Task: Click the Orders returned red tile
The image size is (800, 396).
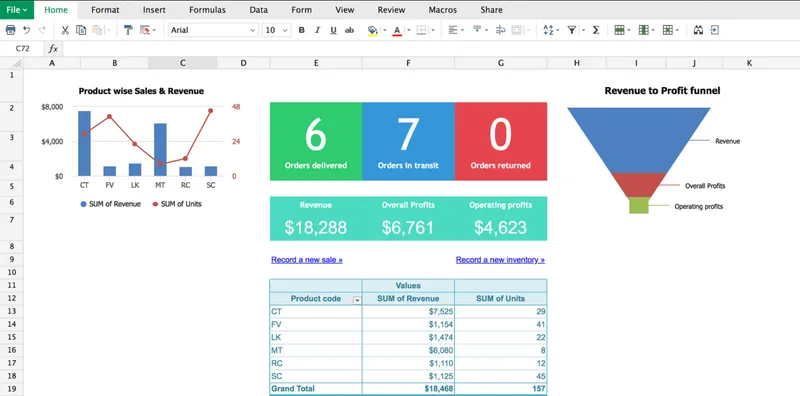Action: [x=501, y=141]
